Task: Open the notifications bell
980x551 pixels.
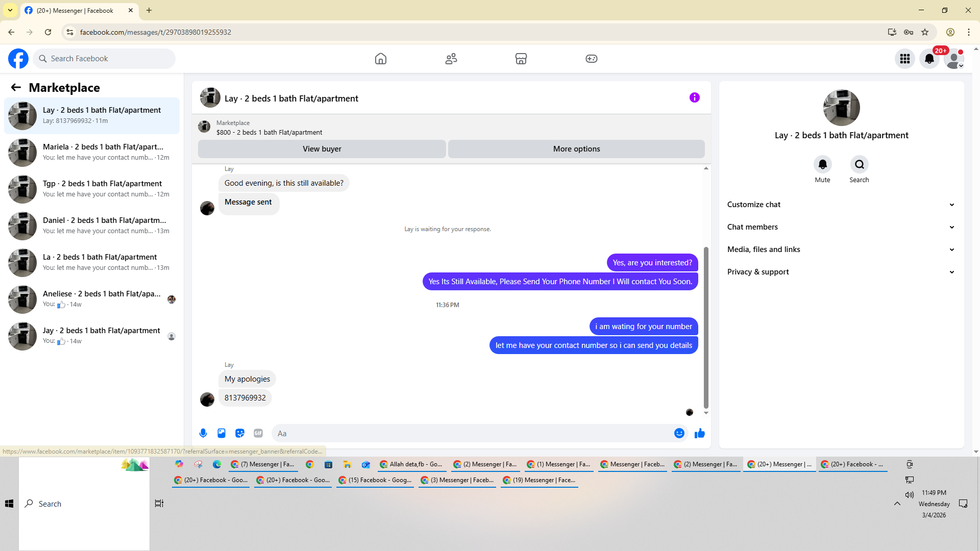Action: [x=929, y=59]
